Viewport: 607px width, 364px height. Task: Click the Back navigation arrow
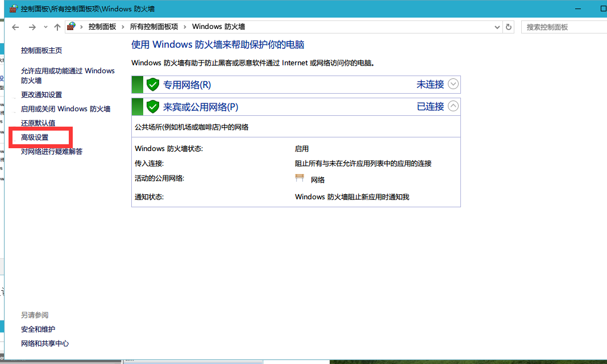tap(15, 27)
